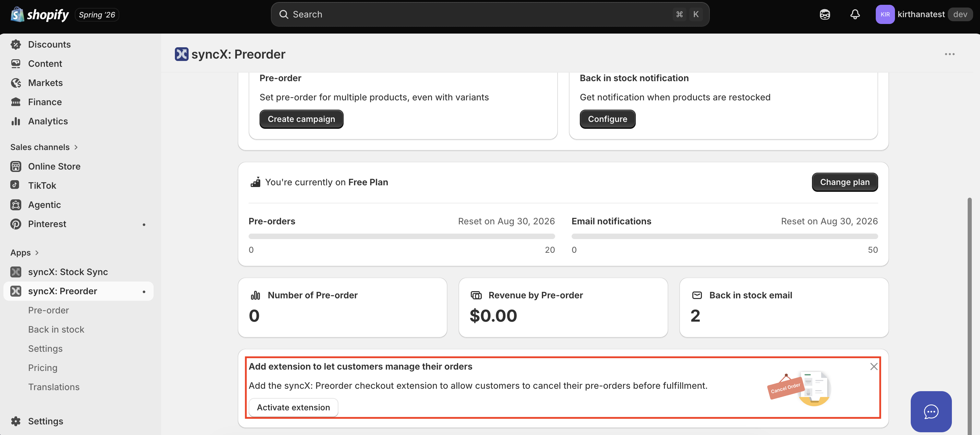Click the KIR avatar icon

coord(885,14)
